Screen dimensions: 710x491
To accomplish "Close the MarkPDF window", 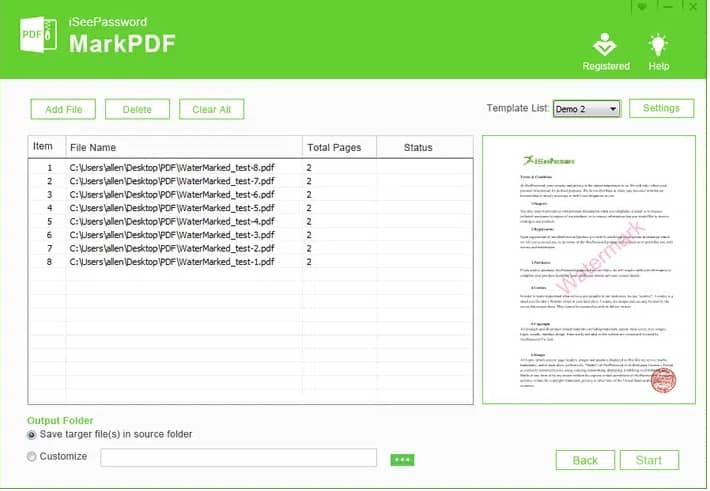I will click(693, 6).
